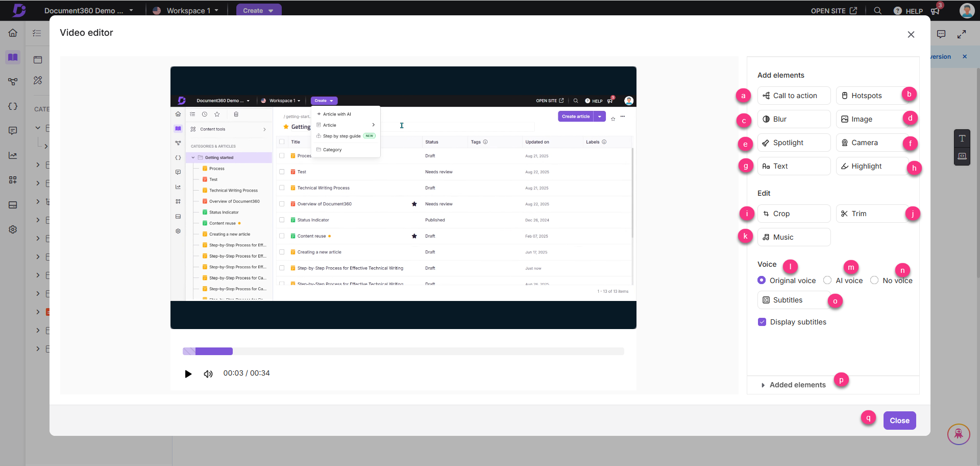Add a Call to action element

(794, 96)
